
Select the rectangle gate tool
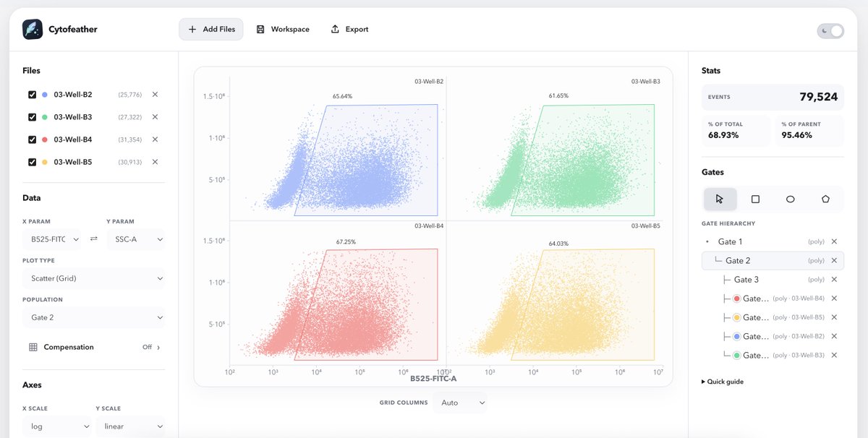[x=755, y=199]
